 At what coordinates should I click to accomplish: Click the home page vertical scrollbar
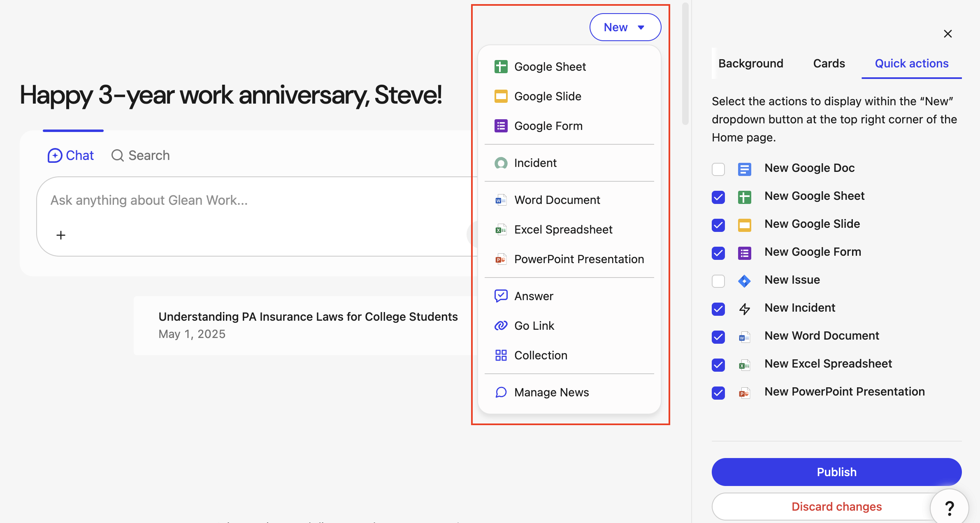685,64
